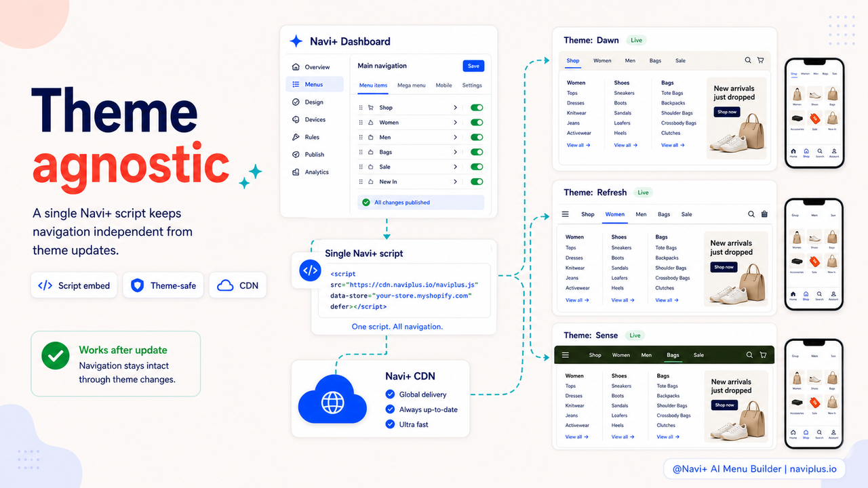868x488 pixels.
Task: Switch off the Sale menu item
Action: coord(477,167)
